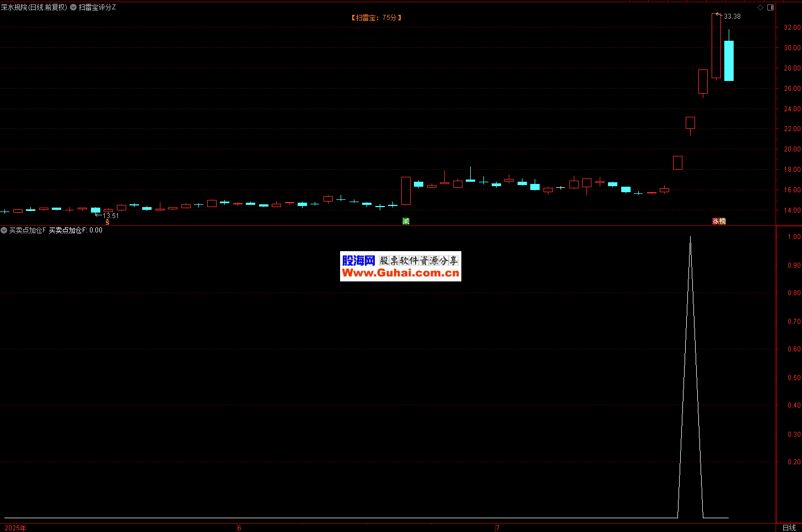Click the 1.00 indicator axis value

click(794, 237)
